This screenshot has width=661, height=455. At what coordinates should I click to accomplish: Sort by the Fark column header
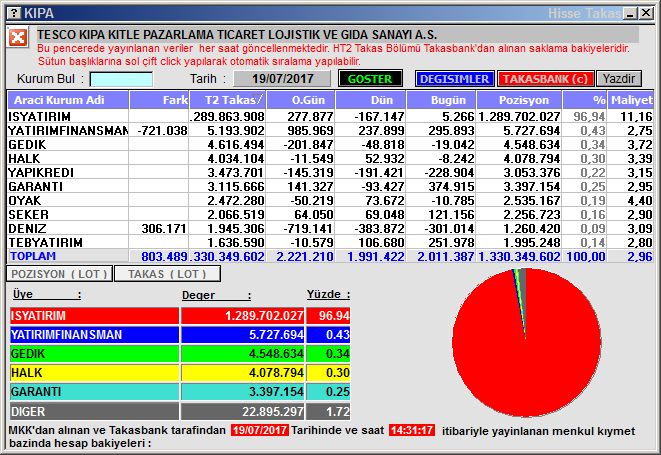159,100
